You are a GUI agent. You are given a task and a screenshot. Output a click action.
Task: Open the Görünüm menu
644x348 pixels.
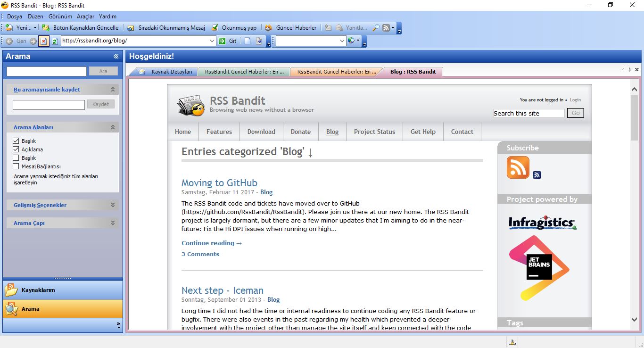pos(60,16)
